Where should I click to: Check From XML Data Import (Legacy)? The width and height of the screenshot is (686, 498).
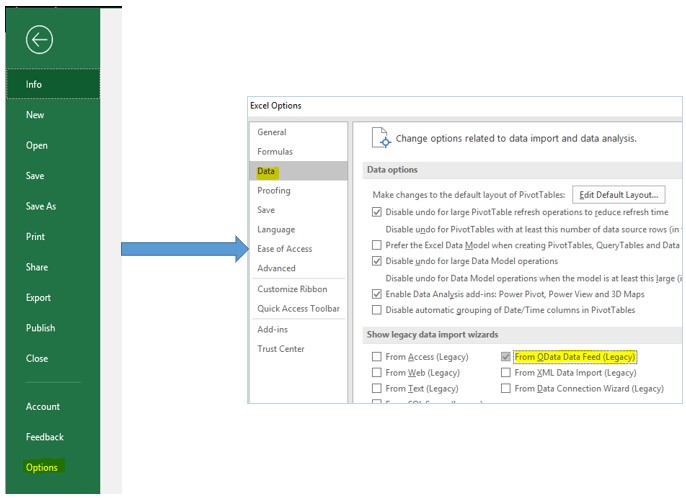coord(505,372)
